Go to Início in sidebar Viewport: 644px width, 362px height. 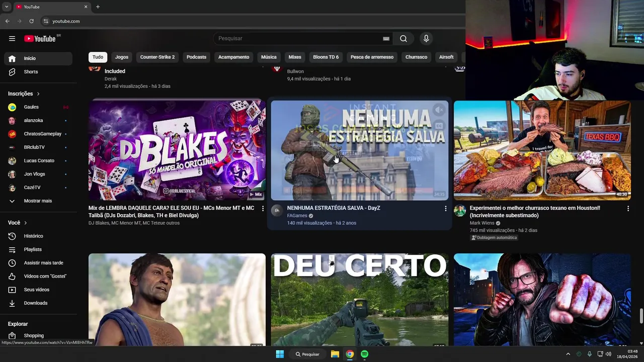coord(38,58)
